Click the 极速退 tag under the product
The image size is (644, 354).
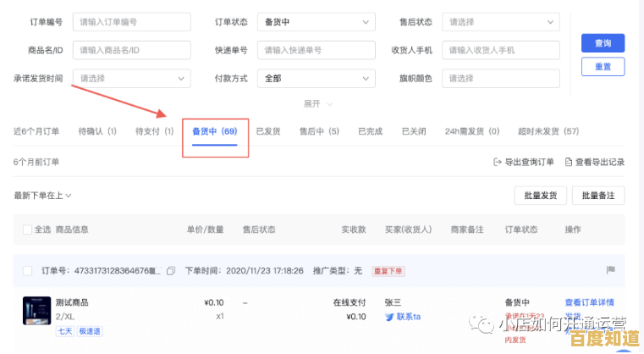tap(90, 331)
